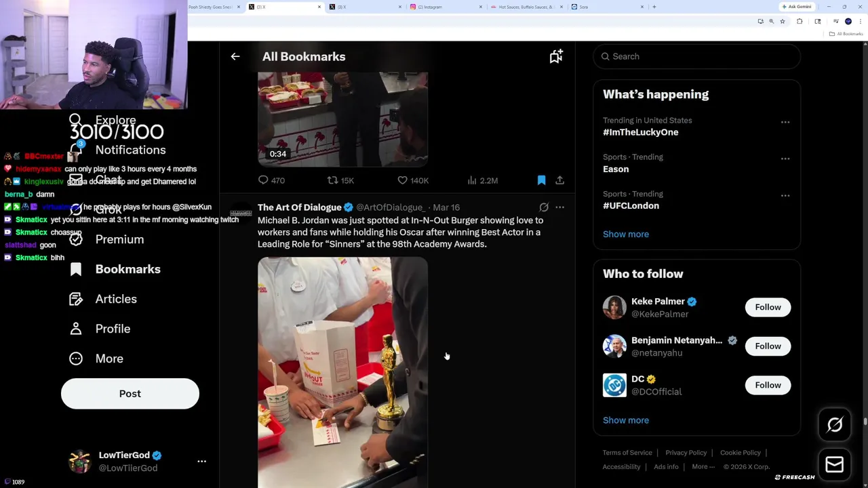Like the post with 140K likes
Viewport: 868px width, 488px height.
point(413,180)
